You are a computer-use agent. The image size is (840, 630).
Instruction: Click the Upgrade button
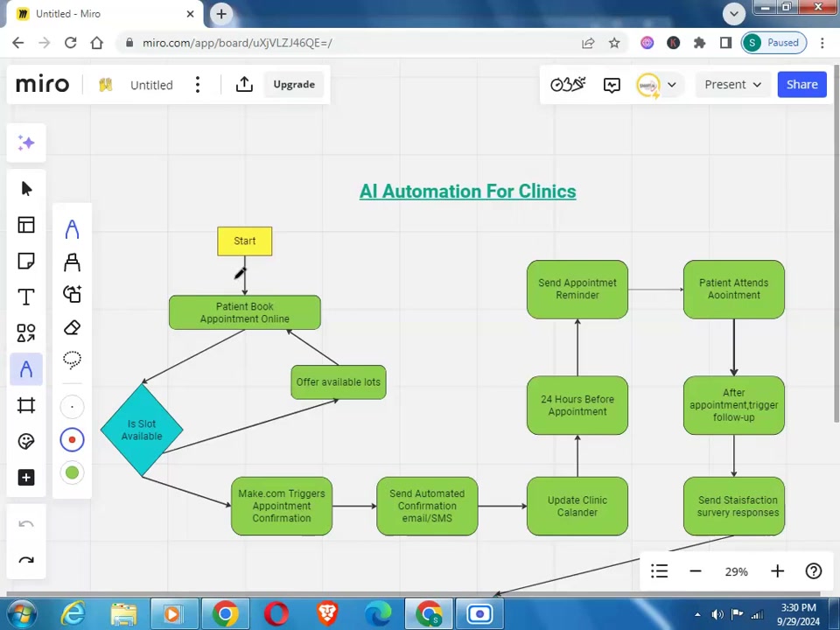[294, 84]
